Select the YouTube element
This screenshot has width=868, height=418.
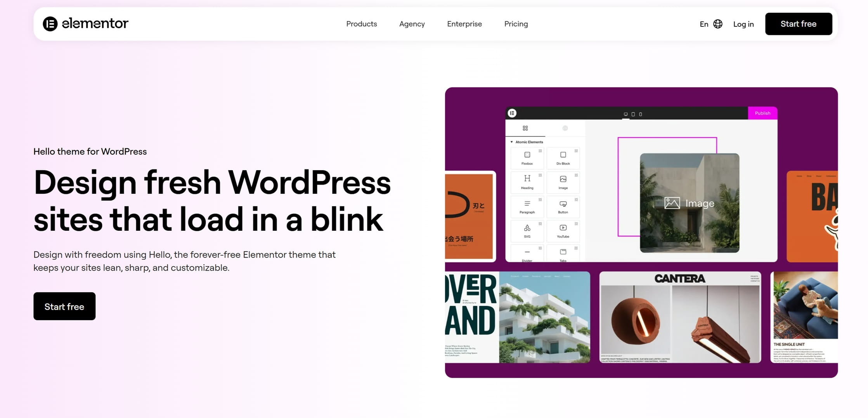pos(563,230)
